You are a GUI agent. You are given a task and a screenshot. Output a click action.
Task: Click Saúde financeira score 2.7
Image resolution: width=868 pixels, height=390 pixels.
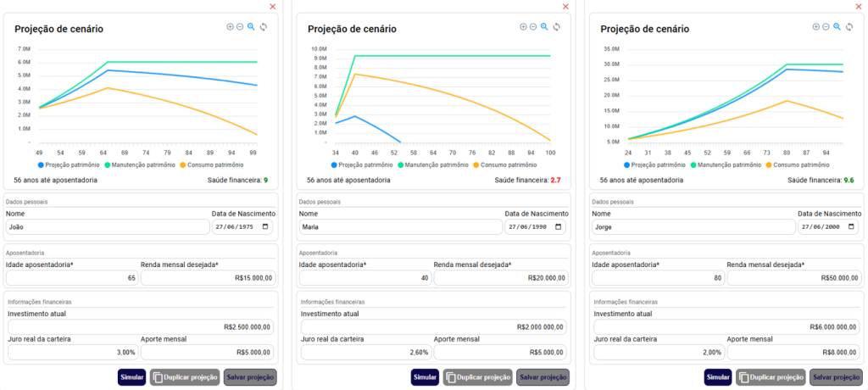click(556, 181)
